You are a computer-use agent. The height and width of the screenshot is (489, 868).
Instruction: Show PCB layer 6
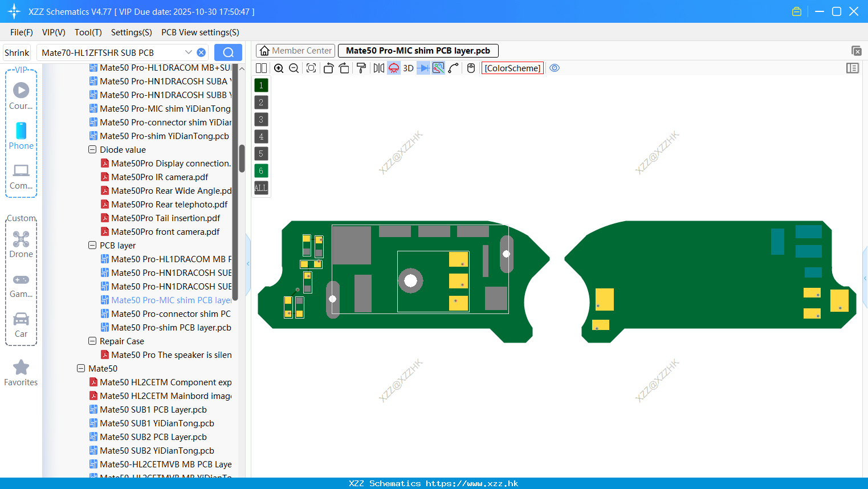[261, 171]
